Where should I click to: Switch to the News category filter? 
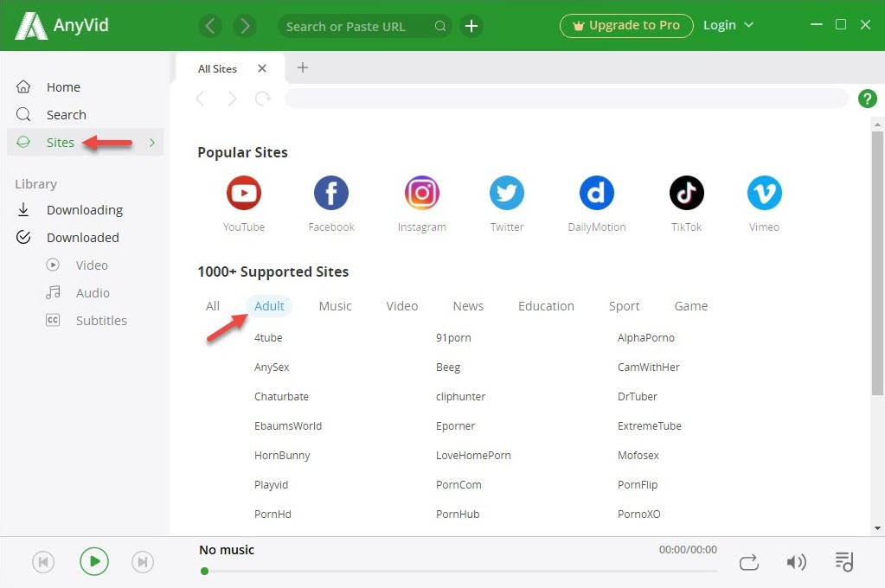click(x=468, y=306)
